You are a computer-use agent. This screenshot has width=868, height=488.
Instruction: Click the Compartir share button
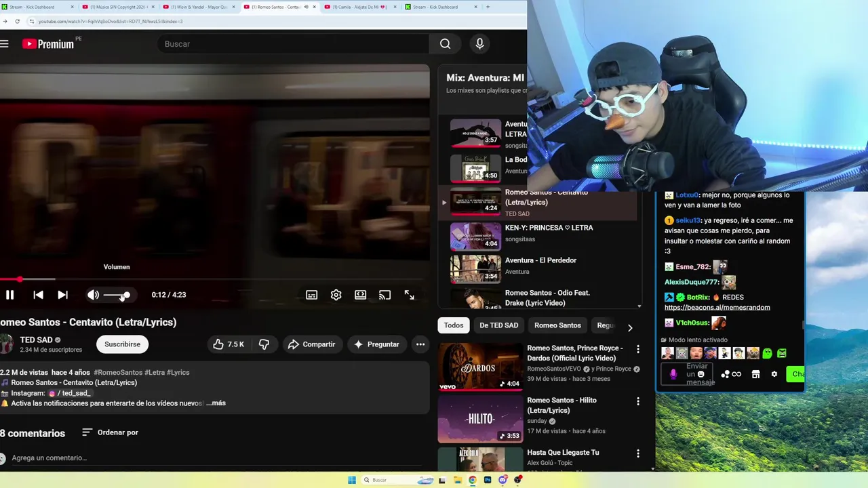(x=311, y=344)
